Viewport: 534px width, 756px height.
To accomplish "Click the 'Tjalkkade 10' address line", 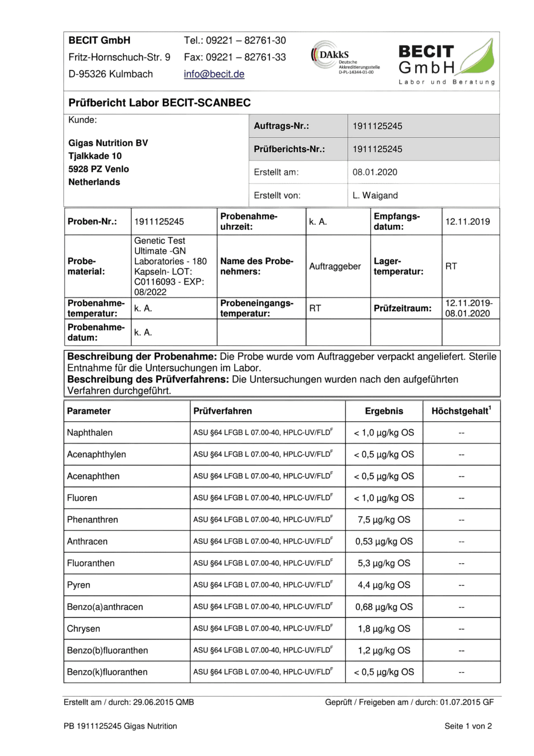I will point(95,156).
